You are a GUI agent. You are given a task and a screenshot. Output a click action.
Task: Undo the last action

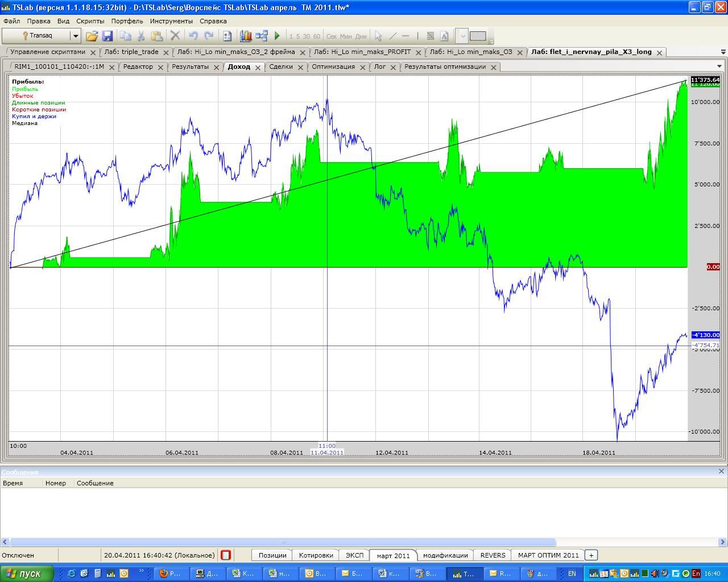193,36
